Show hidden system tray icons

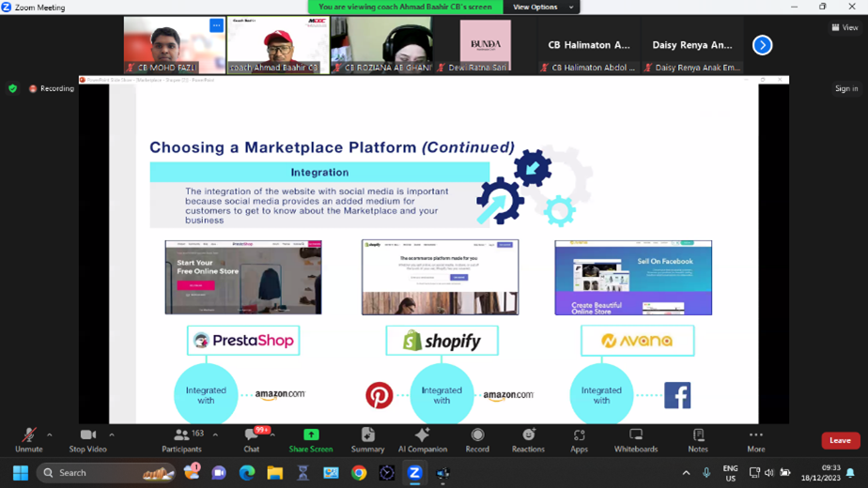pos(687,473)
